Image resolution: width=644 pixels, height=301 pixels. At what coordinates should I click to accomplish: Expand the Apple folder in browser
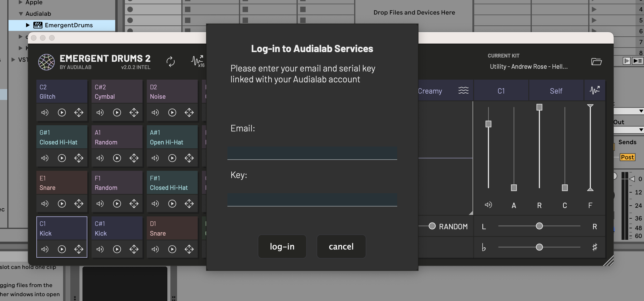pos(21,2)
